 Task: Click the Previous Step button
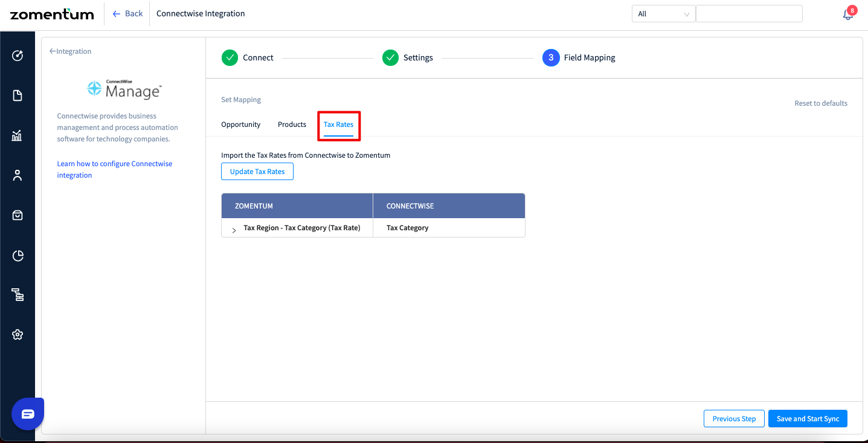734,419
